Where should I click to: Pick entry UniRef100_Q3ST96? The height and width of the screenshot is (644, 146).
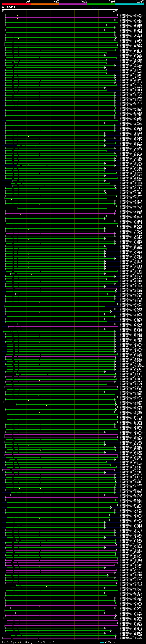[x=131, y=80]
